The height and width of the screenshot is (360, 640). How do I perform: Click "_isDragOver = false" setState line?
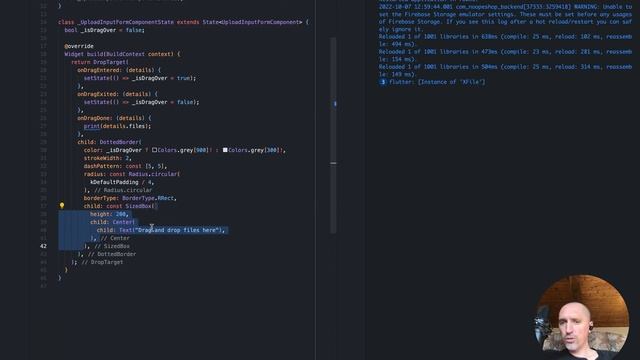click(x=141, y=102)
